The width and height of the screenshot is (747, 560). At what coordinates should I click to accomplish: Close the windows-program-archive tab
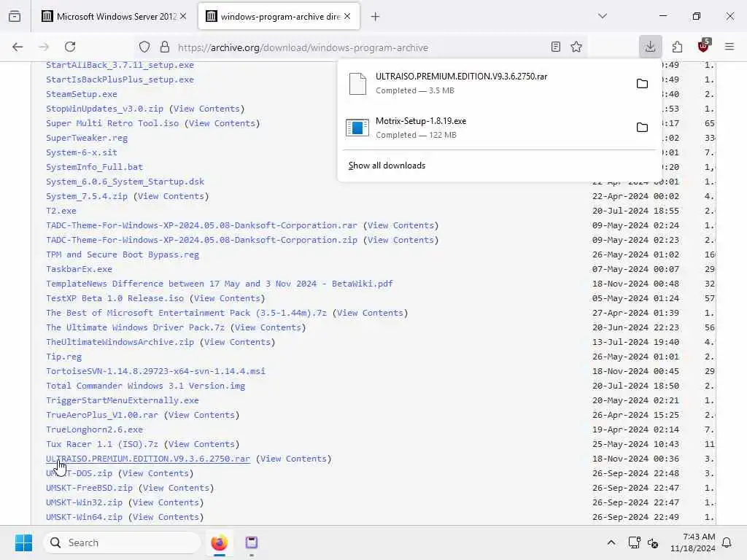[347, 16]
